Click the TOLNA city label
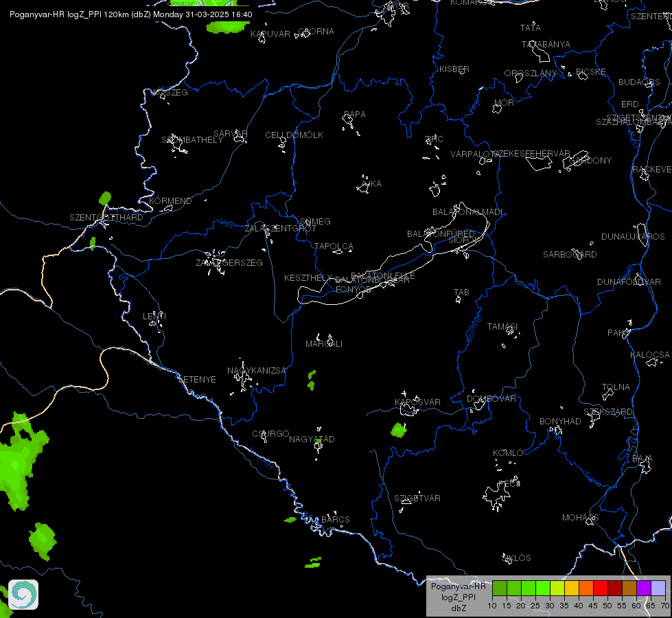The image size is (672, 618). click(x=616, y=387)
